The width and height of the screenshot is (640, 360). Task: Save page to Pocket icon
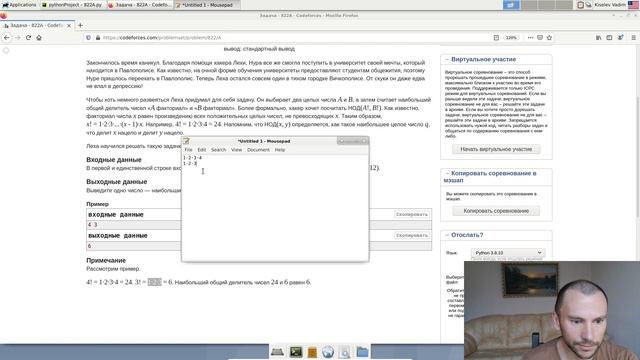pos(540,38)
